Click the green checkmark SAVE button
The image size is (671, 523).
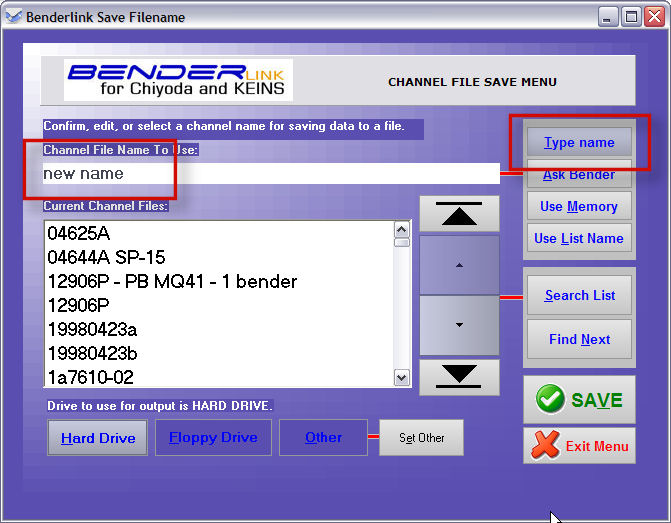[579, 400]
